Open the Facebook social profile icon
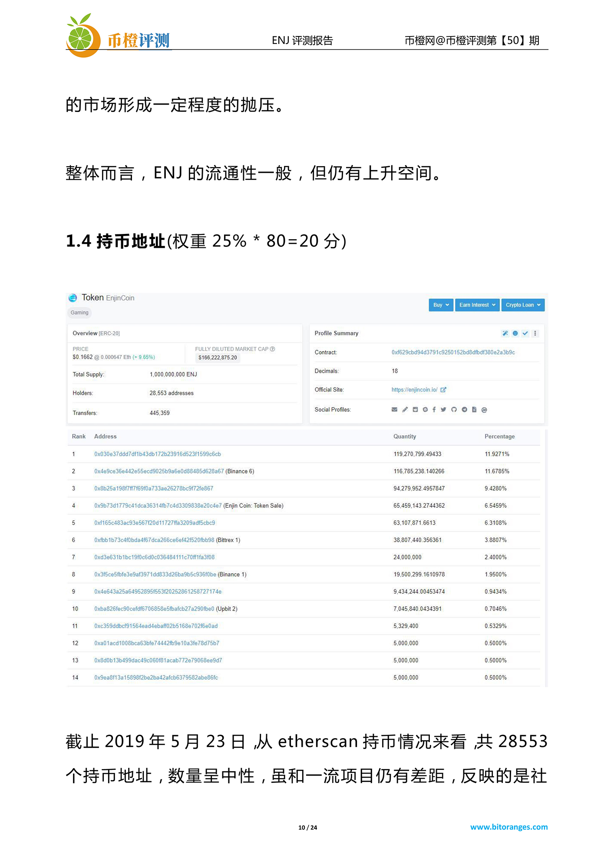Viewport: 614px width, 868px height. [x=434, y=409]
